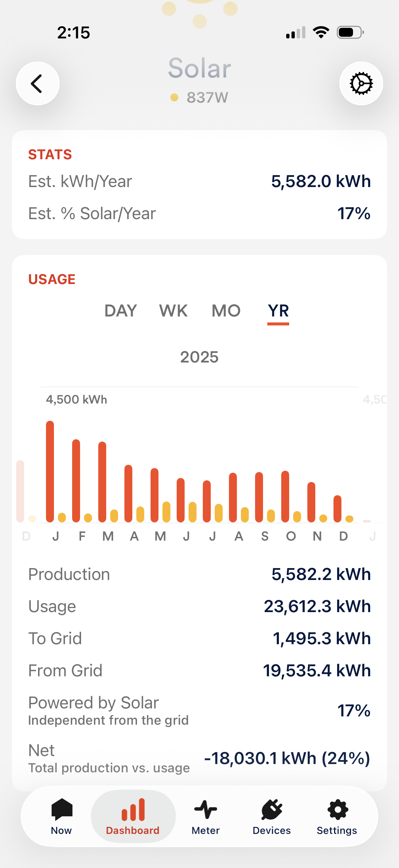
Task: Open Settings in bottom navigation
Action: [x=337, y=816]
